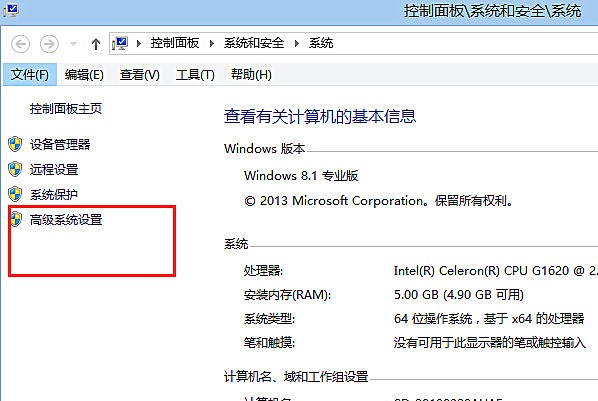598x401 pixels.
Task: Click the shield icon beside 高级系统设置
Action: (16, 219)
